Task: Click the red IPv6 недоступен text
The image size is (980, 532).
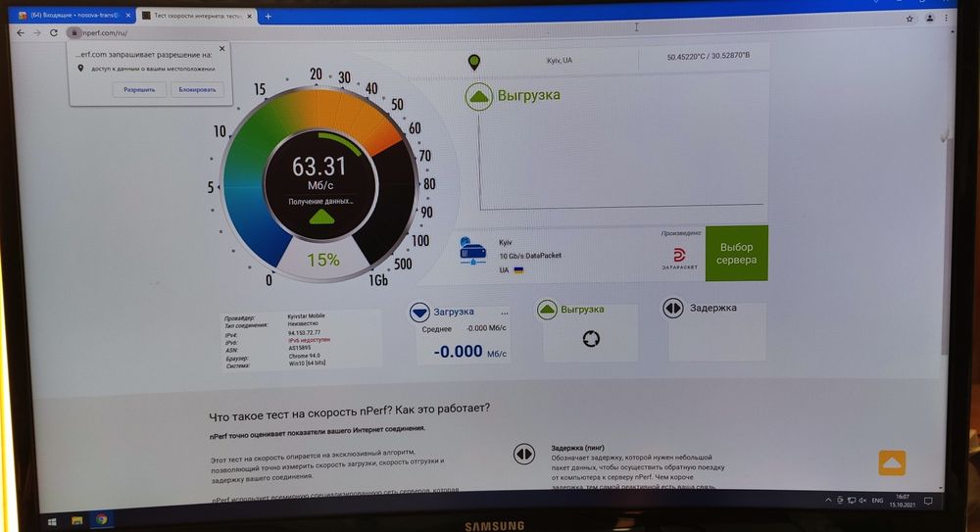Action: coord(310,340)
